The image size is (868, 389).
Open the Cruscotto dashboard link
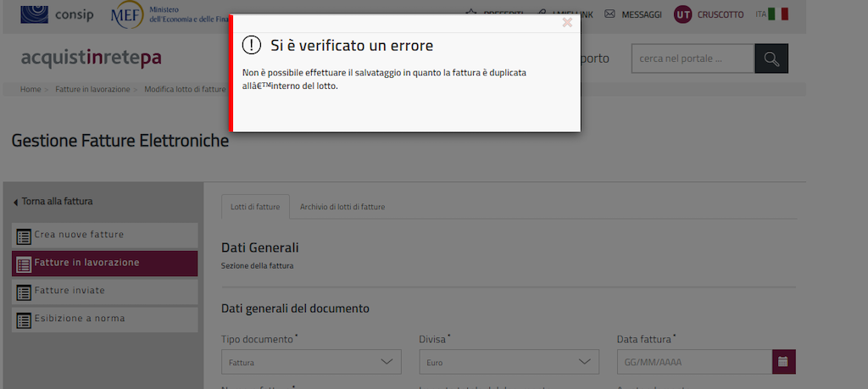click(720, 14)
